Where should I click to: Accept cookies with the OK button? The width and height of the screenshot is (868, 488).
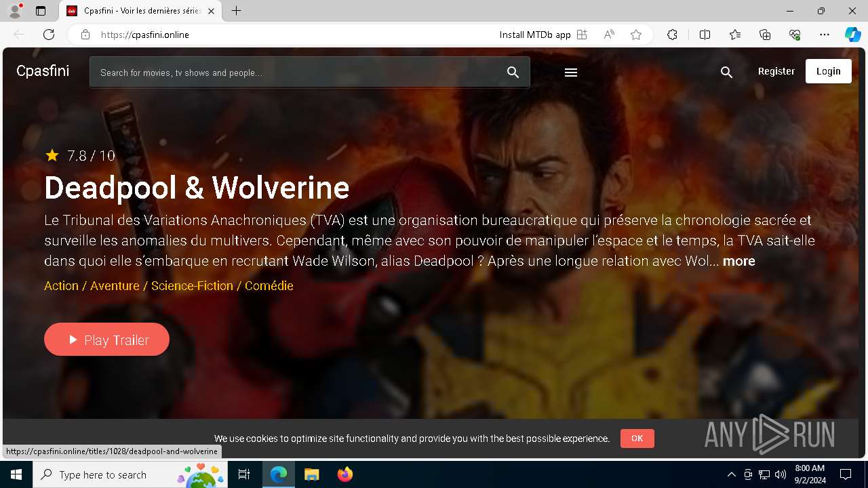(637, 439)
